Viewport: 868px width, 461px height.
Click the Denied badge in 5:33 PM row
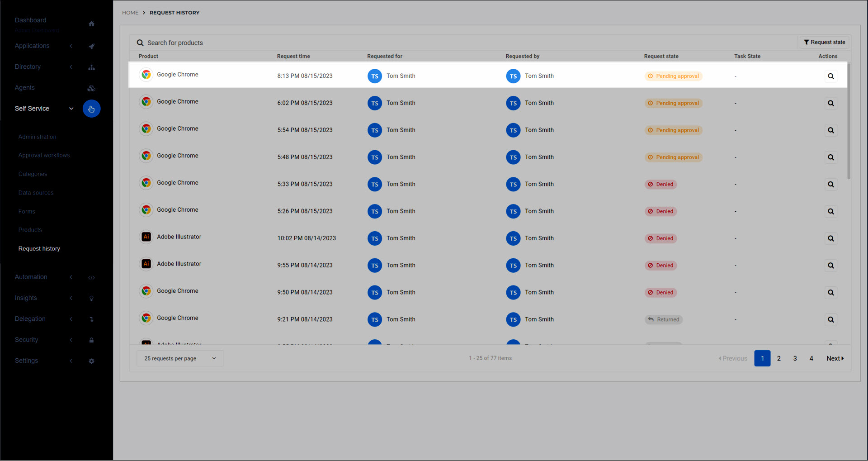click(660, 184)
